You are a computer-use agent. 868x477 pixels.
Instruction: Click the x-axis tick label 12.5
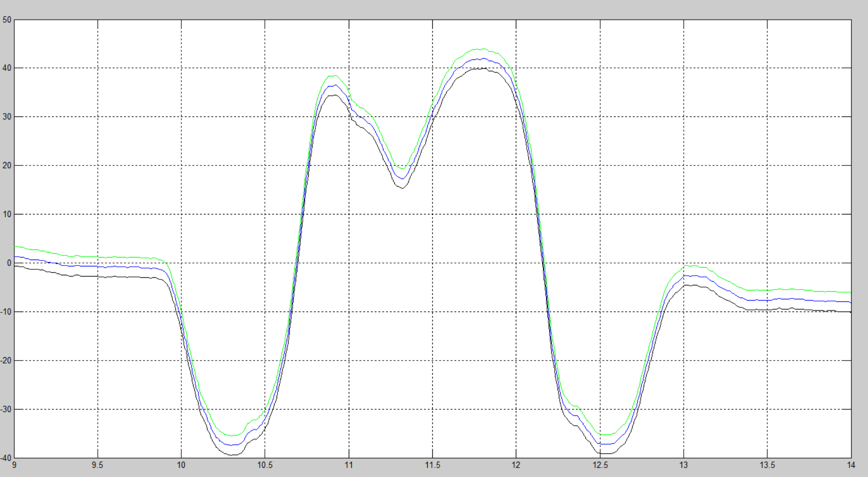pos(600,465)
